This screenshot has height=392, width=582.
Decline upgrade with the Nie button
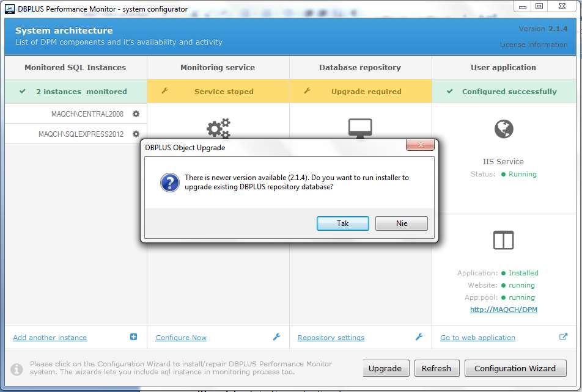[402, 223]
